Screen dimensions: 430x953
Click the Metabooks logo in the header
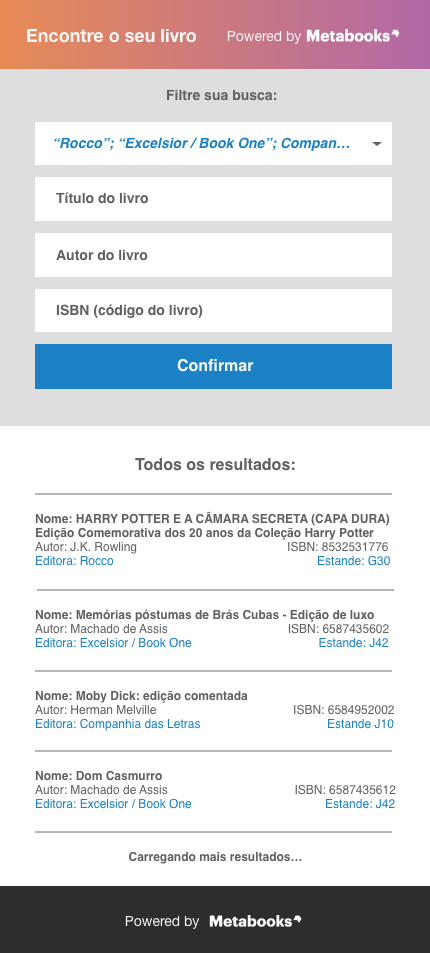pyautogui.click(x=353, y=36)
